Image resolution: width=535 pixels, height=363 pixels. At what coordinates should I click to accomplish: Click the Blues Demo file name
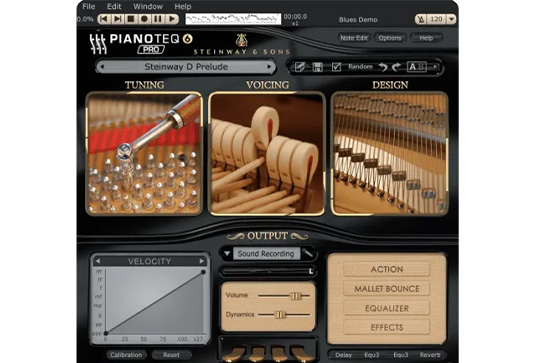358,20
